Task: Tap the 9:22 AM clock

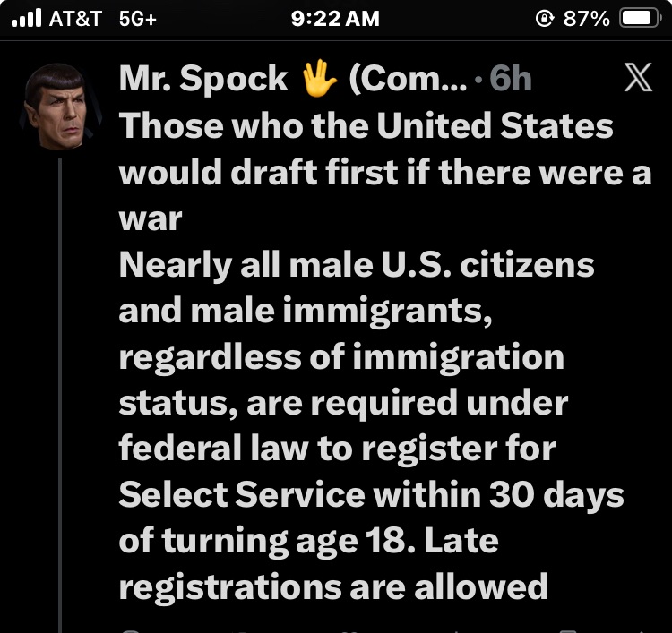Action: [x=336, y=19]
